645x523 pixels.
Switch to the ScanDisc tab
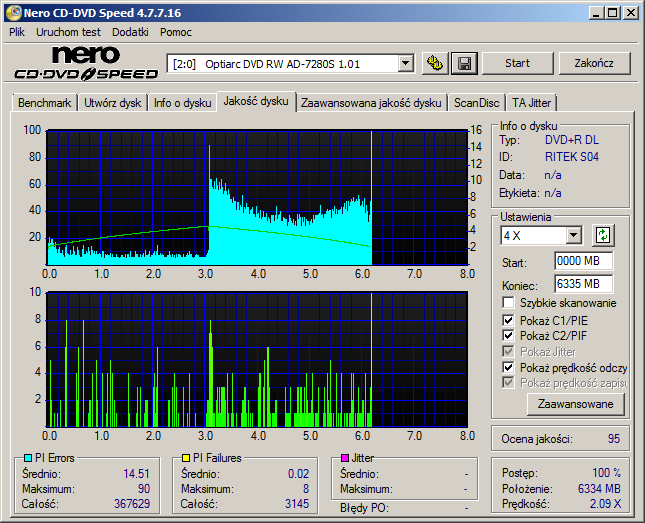[x=476, y=103]
